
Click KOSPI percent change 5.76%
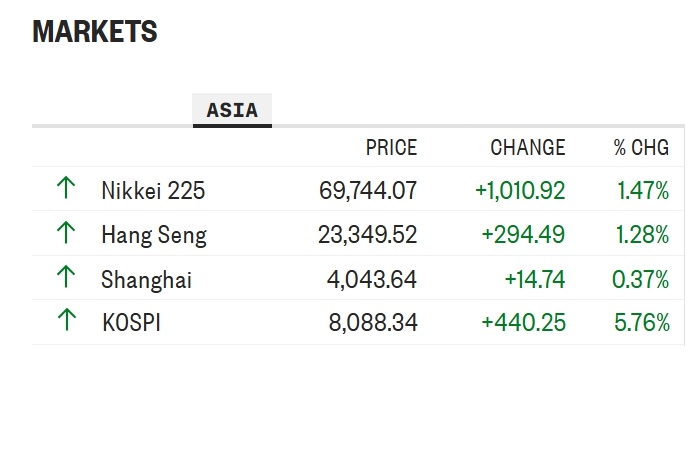[642, 322]
